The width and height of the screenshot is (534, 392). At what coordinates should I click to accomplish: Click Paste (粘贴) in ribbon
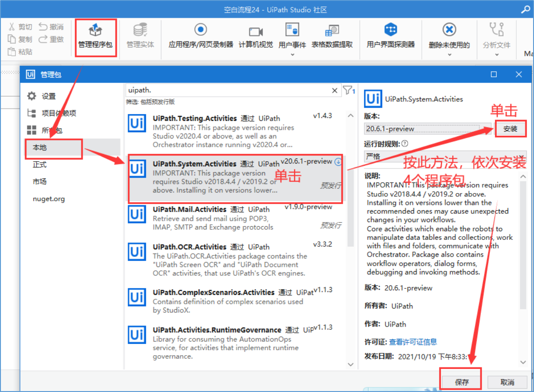20,52
